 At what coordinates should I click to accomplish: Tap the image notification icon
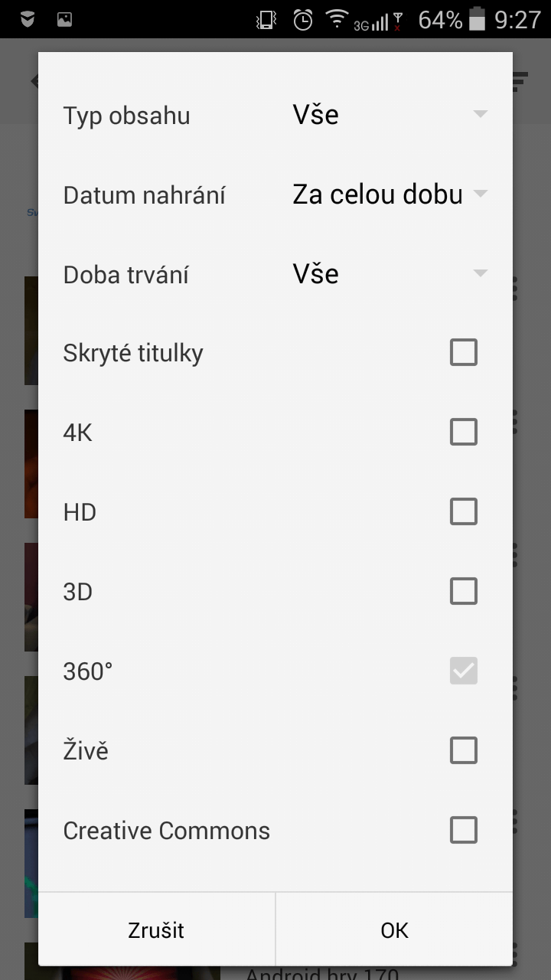(x=64, y=20)
